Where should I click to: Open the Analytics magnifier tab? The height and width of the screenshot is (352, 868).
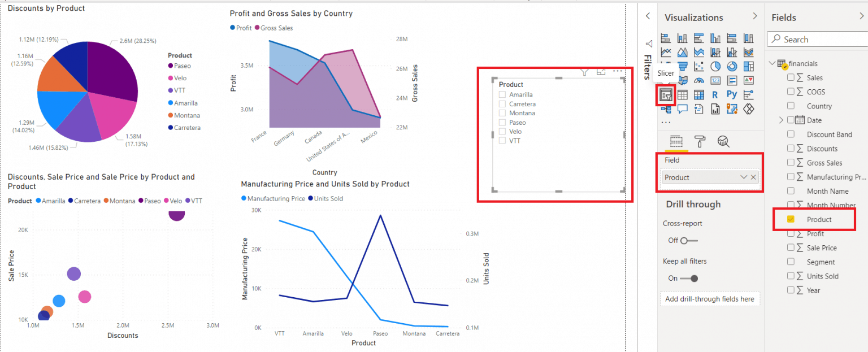point(723,141)
